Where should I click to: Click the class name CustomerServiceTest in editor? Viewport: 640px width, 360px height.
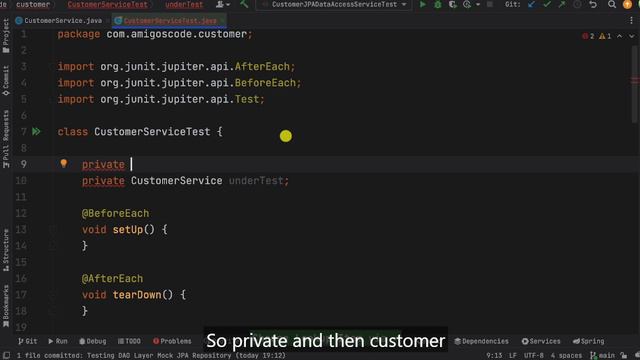point(152,131)
